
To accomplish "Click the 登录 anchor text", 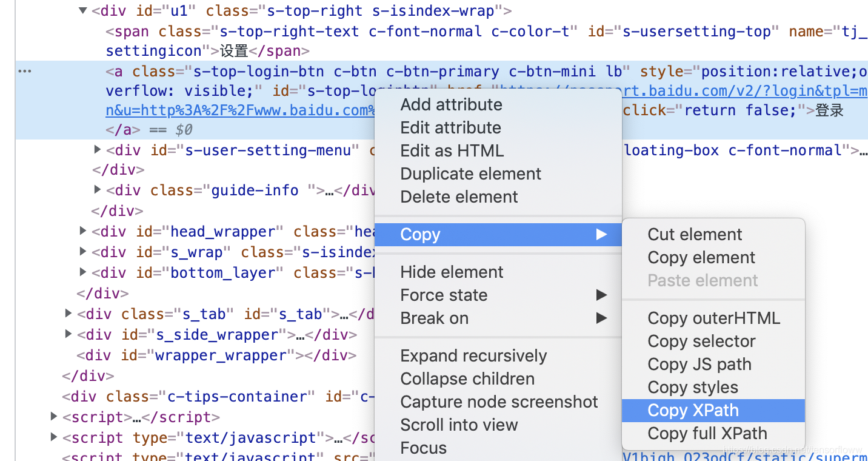I will pyautogui.click(x=829, y=110).
